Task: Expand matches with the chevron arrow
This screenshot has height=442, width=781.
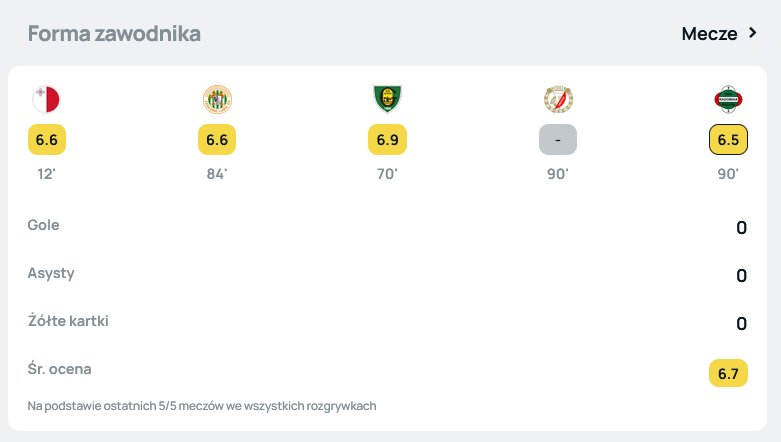Action: click(x=753, y=33)
